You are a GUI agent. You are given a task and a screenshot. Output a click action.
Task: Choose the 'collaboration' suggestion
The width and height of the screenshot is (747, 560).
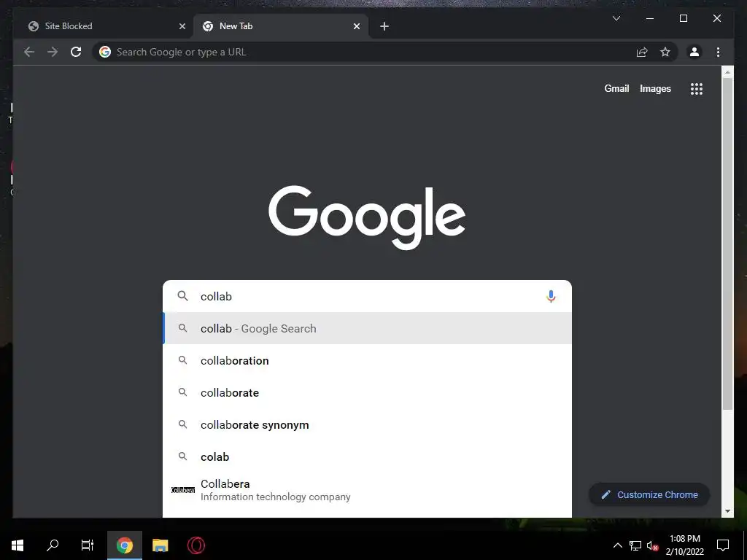click(367, 360)
